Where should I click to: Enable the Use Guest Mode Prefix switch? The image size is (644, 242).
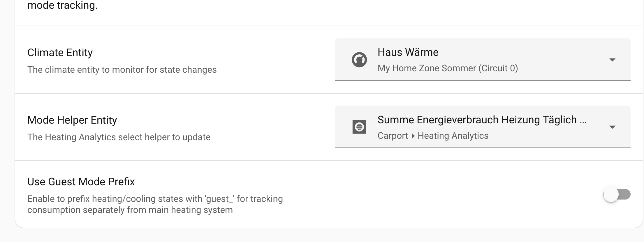tap(617, 195)
